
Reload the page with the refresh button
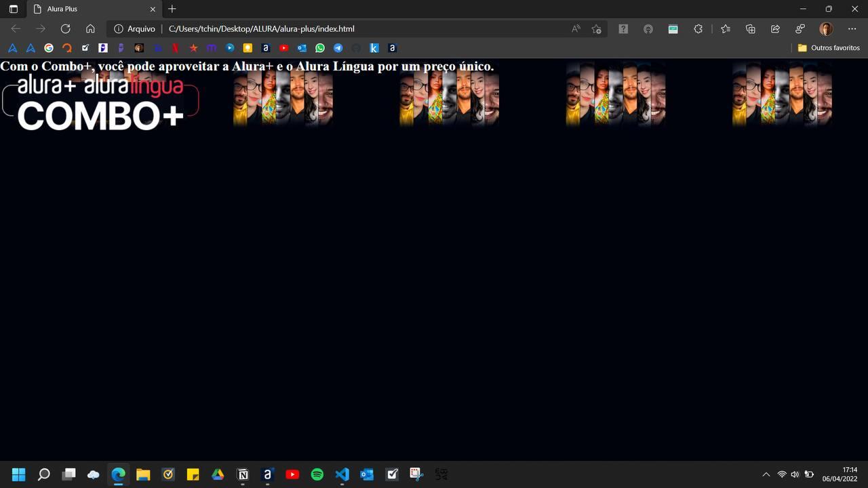coord(65,28)
